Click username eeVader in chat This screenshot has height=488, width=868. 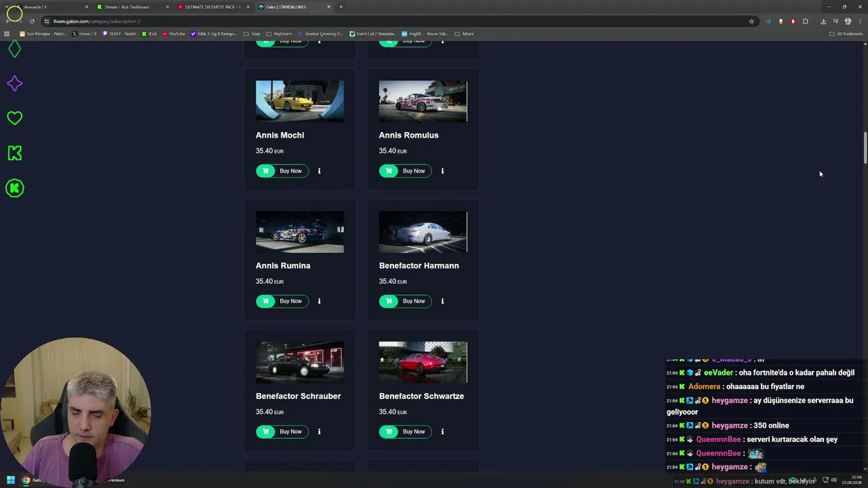click(718, 373)
